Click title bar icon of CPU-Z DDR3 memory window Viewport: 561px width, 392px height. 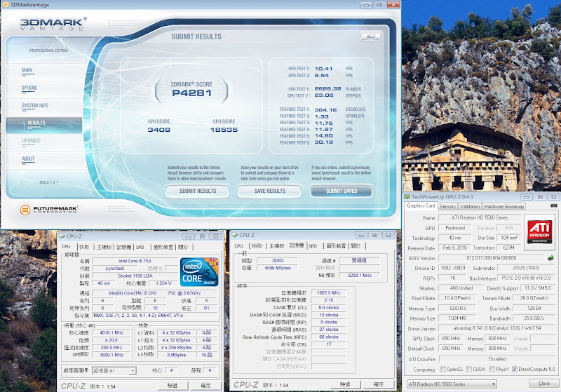click(235, 235)
